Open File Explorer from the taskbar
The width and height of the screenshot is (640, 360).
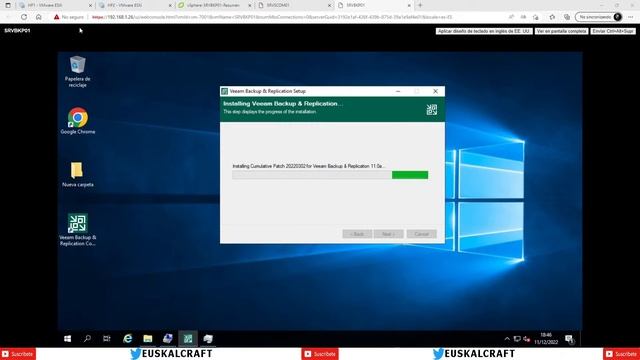coord(148,338)
